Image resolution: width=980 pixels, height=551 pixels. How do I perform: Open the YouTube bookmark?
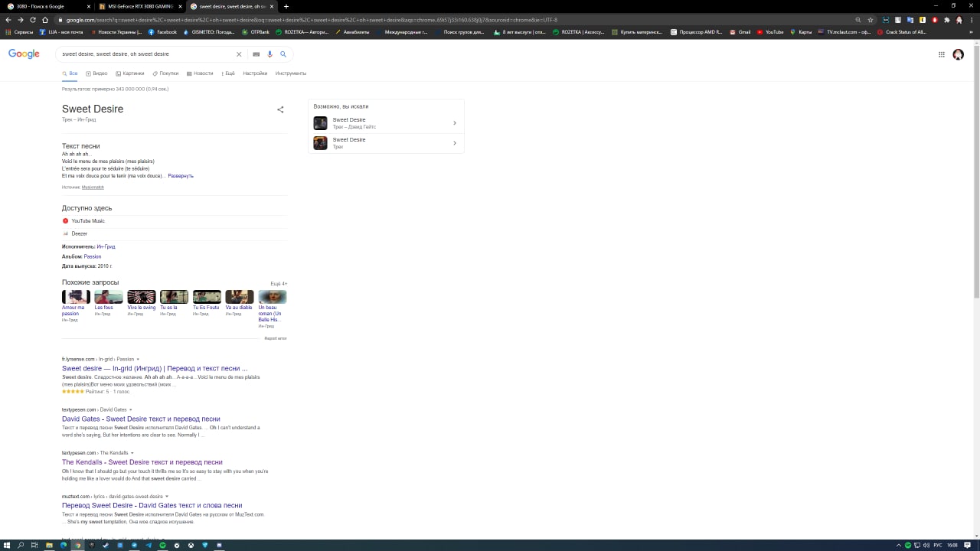[770, 32]
